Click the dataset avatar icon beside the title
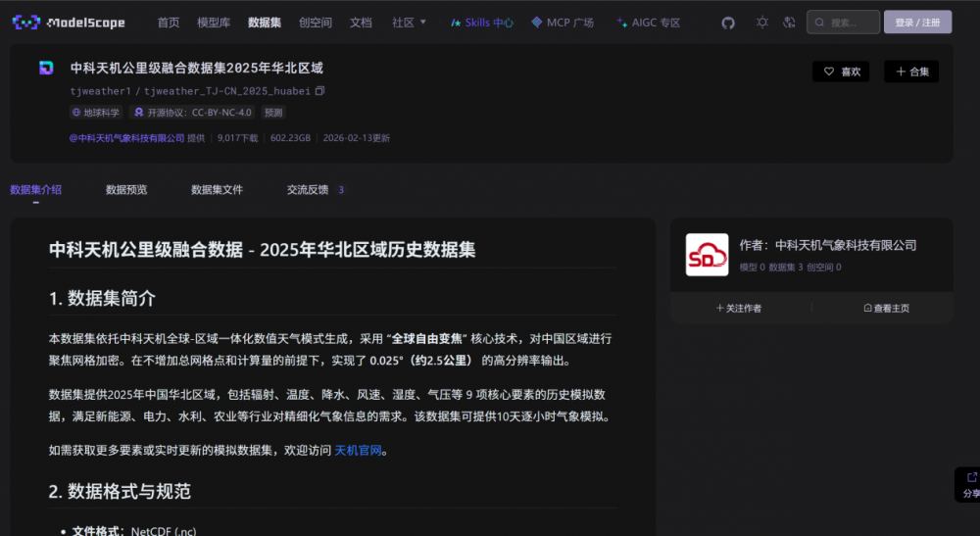The height and width of the screenshot is (536, 980). pos(46,69)
